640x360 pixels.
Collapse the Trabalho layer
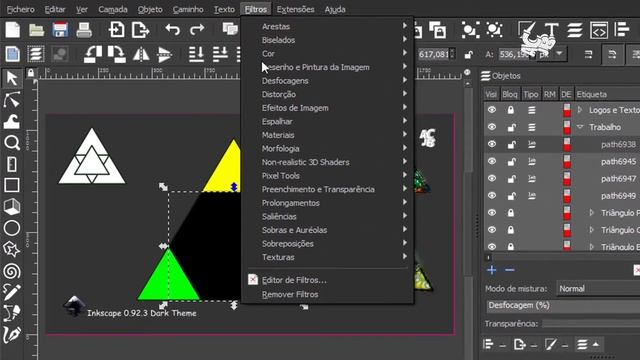pyautogui.click(x=580, y=127)
